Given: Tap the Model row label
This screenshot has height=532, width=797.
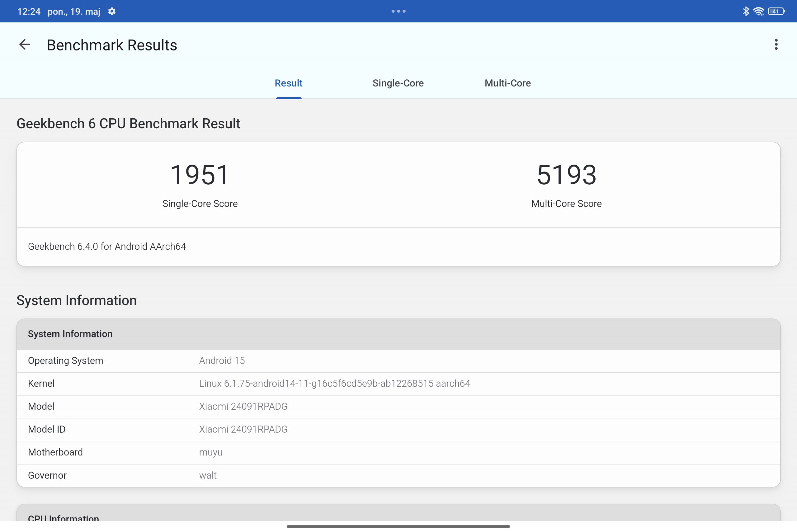Looking at the screenshot, I should click(x=41, y=407).
